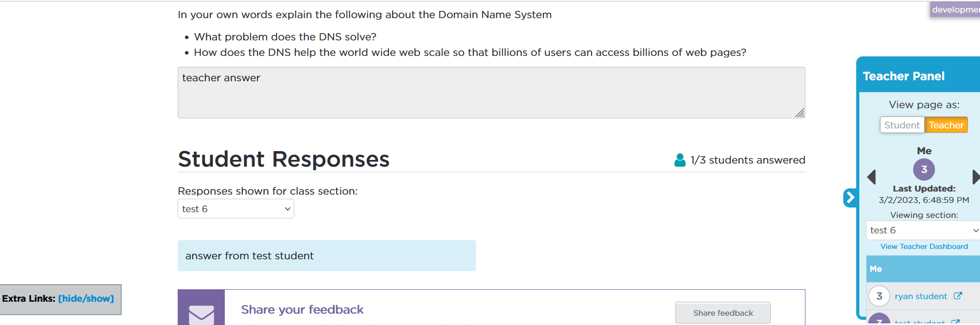
Task: Switch view to Teacher mode
Action: coord(946,125)
